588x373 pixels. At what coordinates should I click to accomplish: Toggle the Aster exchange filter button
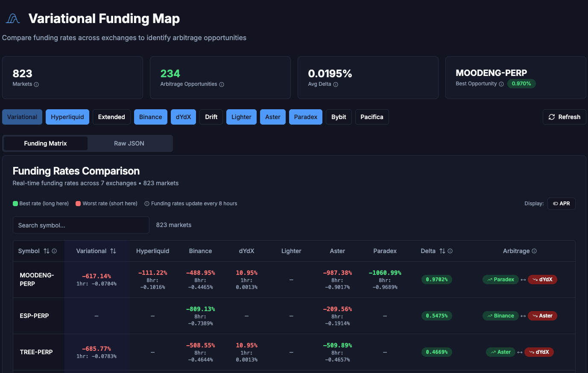[x=273, y=117]
